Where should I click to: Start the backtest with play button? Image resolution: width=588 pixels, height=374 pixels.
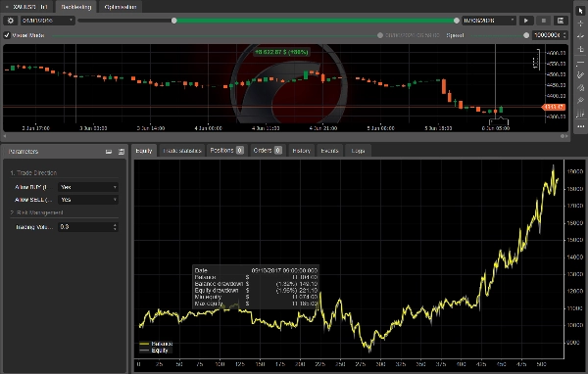point(526,21)
